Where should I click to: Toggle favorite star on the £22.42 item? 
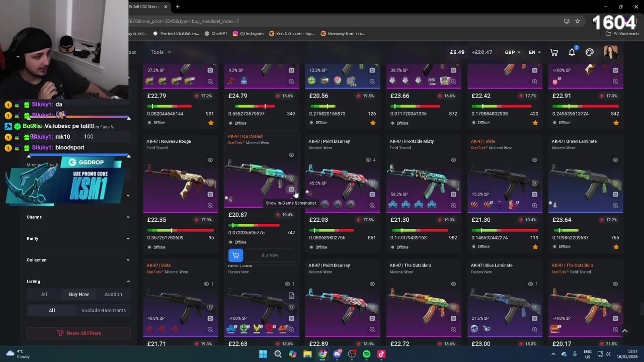tap(535, 123)
